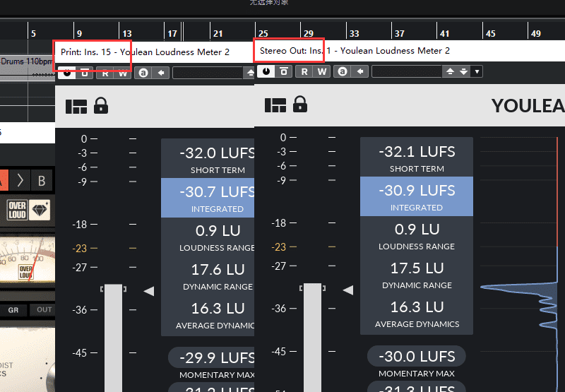Click the 'a' settings icon in Print window
Image resolution: width=565 pixels, height=392 pixels.
[143, 73]
